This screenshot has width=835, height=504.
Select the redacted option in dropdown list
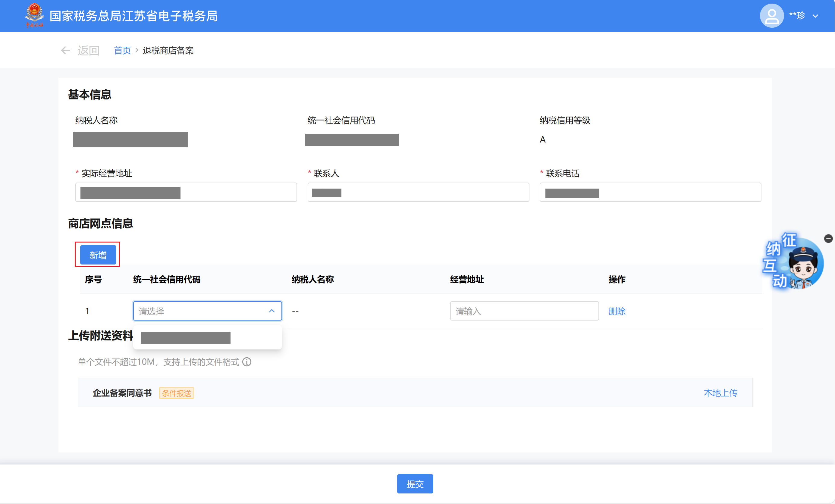[186, 337]
